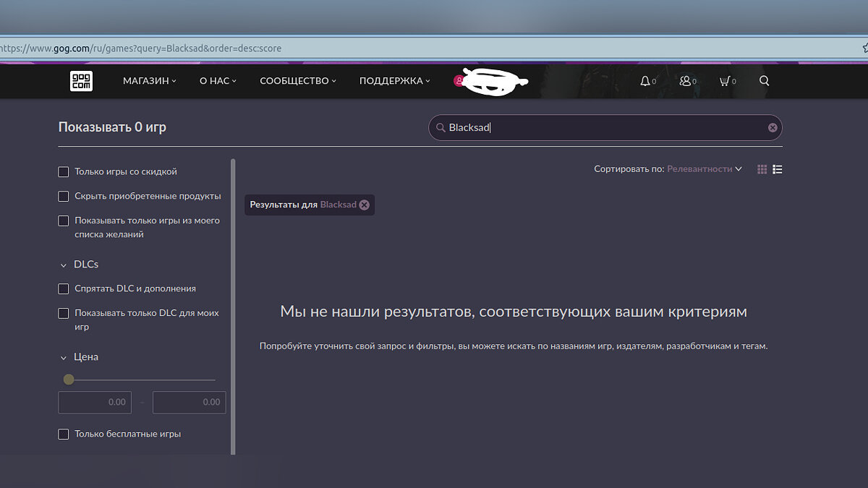The height and width of the screenshot is (488, 868).
Task: Click the price range slider handle
Action: [x=69, y=380]
